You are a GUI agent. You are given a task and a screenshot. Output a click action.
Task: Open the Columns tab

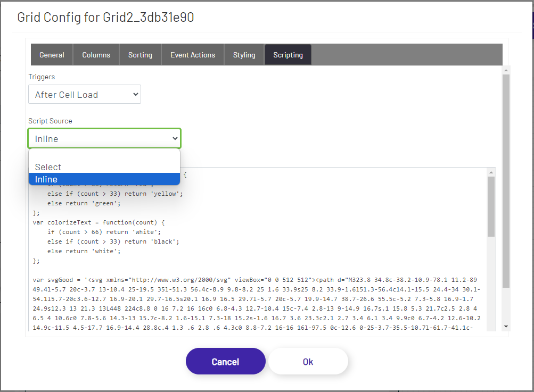(x=96, y=54)
